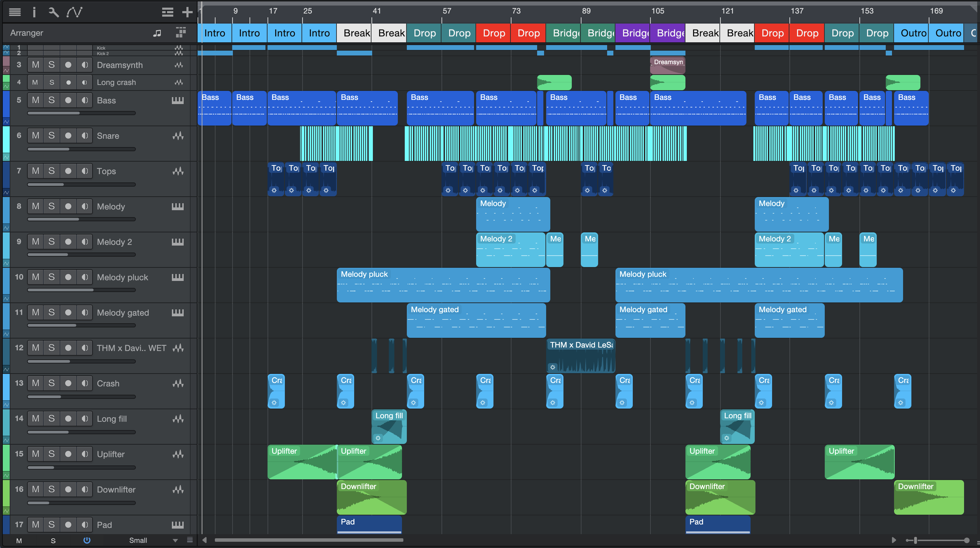Toggle monitor on the Pad track

click(85, 525)
